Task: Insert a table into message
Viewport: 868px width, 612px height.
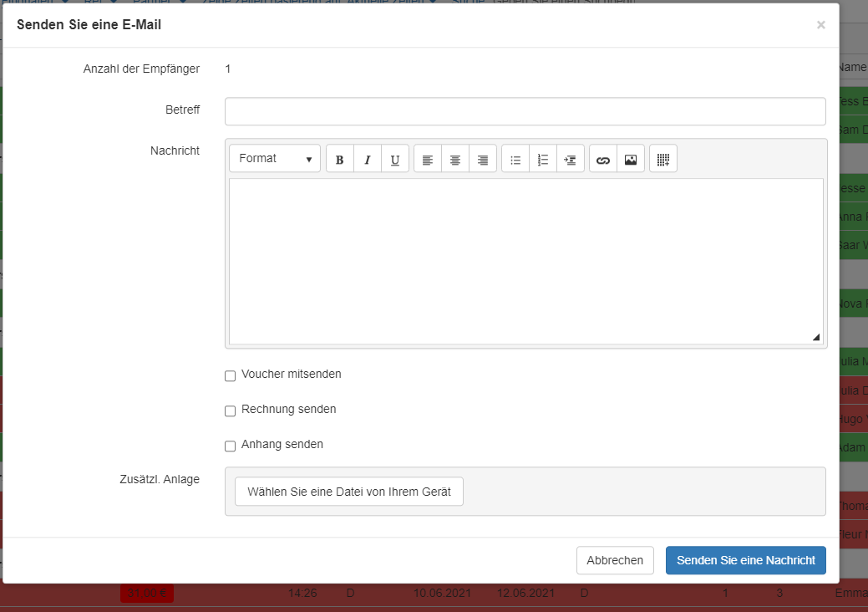Action: click(663, 160)
